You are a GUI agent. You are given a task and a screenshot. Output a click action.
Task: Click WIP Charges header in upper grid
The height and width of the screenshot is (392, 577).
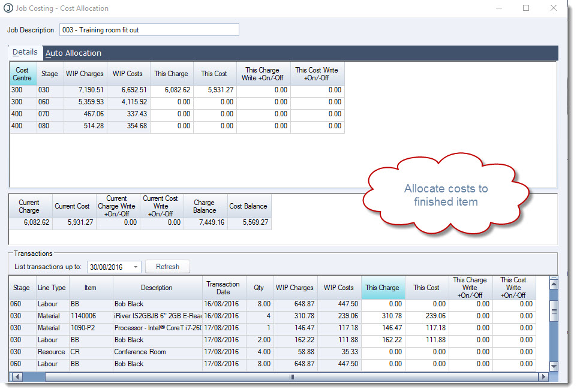(x=85, y=74)
